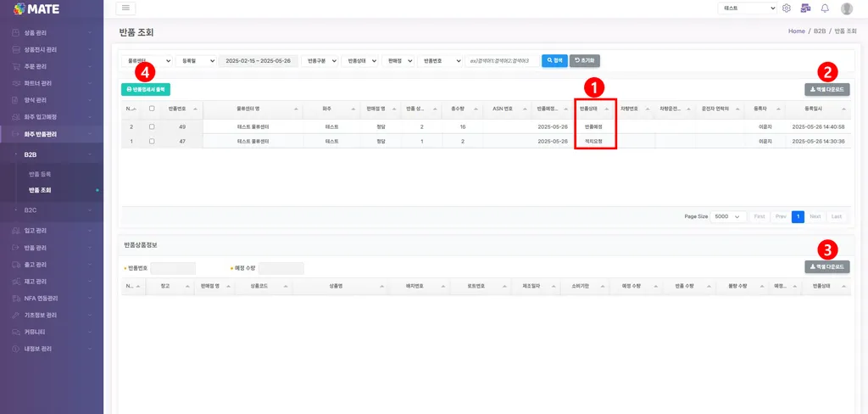
Task: Click the 파트너 관리 sidebar icon
Action: click(17, 83)
